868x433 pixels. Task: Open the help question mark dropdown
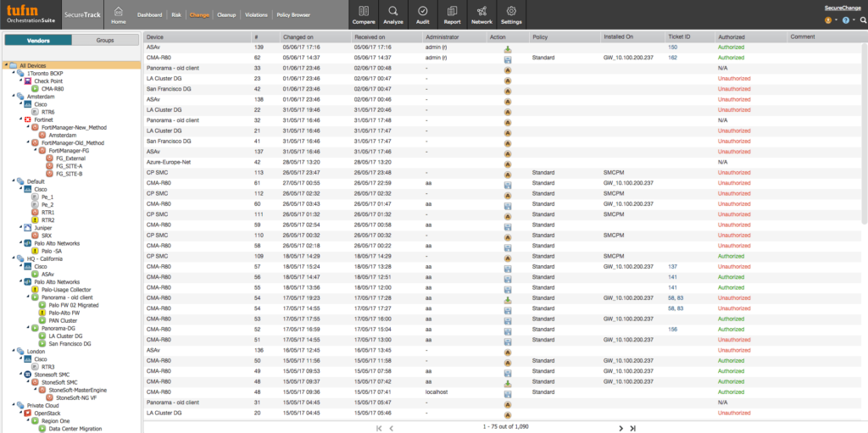pyautogui.click(x=844, y=19)
